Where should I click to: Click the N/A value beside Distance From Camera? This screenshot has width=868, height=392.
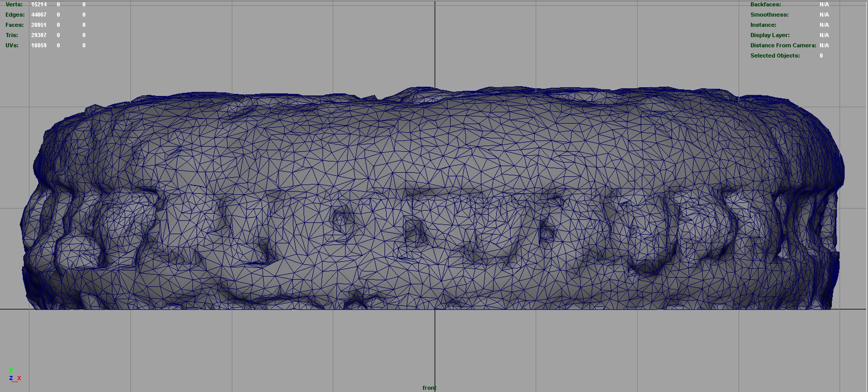[824, 45]
